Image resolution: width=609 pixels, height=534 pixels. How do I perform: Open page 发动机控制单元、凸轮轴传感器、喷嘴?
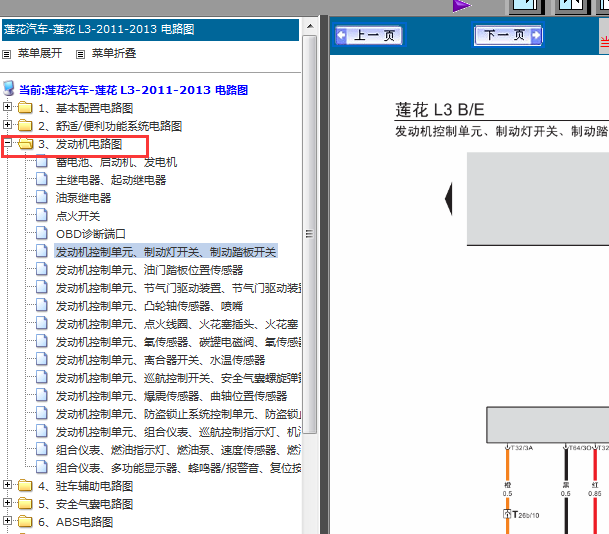(149, 306)
